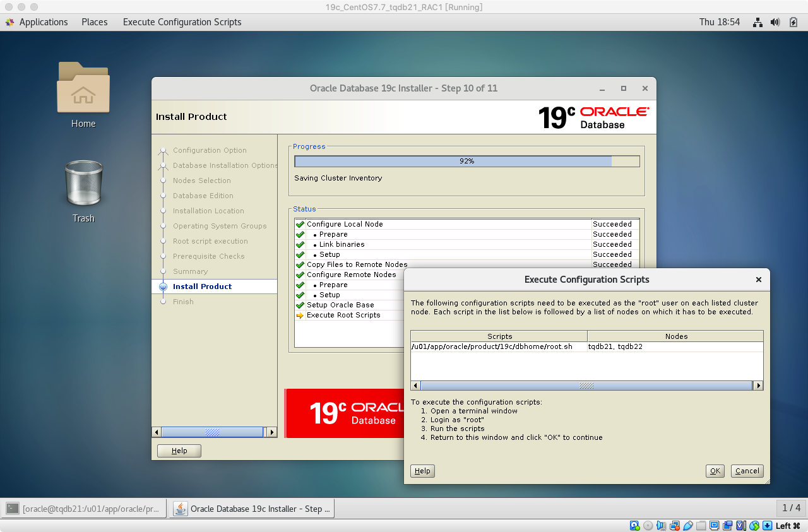Image resolution: width=808 pixels, height=532 pixels.
Task: Click Help in Execute Configuration Scripts dialog
Action: 422,471
